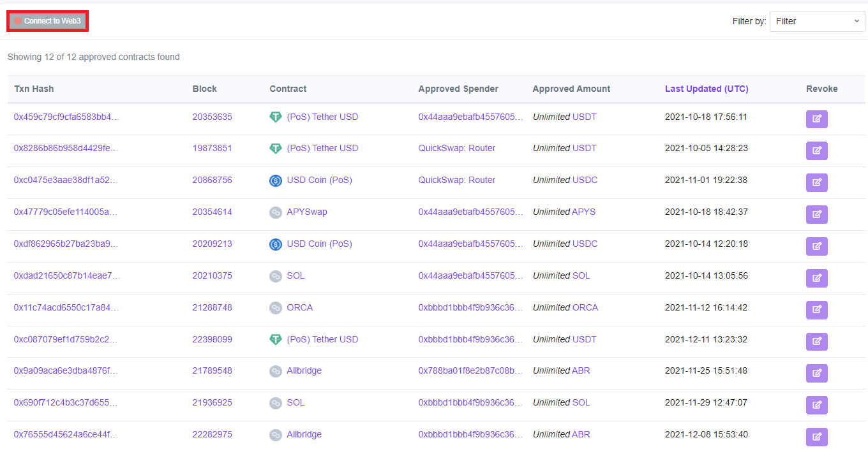This screenshot has height=461, width=868.
Task: Open transaction 0x9a09aca6e3dba4876f…
Action: (x=66, y=370)
